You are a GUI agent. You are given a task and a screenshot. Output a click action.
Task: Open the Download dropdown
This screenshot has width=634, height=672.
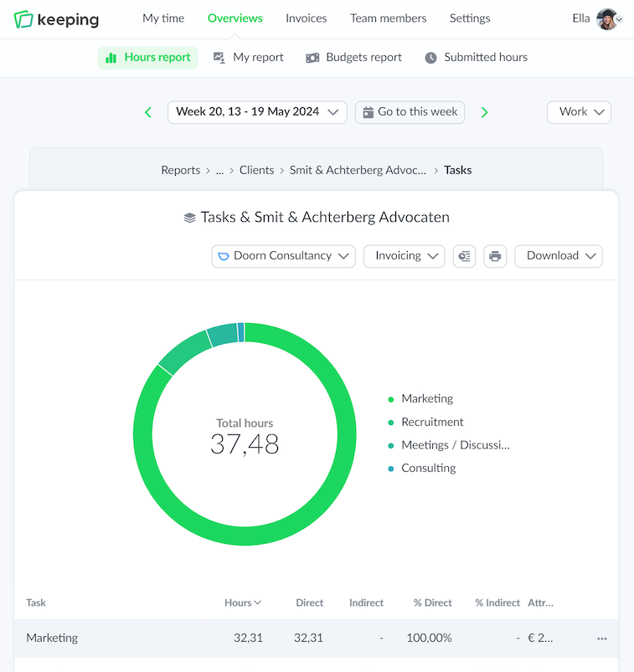click(559, 256)
